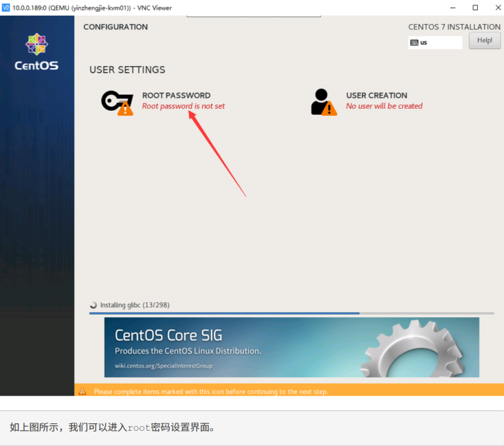This screenshot has width=504, height=446.
Task: Click the installing spinner icon
Action: tap(94, 305)
